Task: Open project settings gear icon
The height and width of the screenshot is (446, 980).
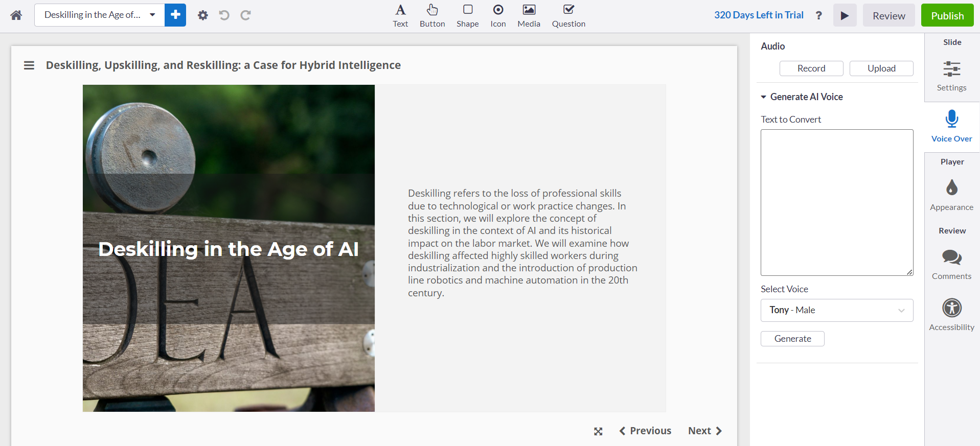Action: (203, 15)
